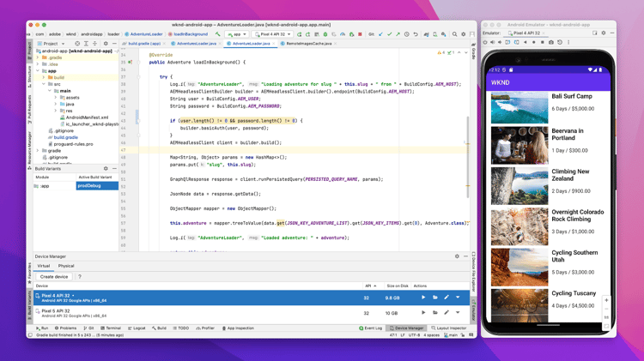Click the Device Manager help question icon

(80, 277)
